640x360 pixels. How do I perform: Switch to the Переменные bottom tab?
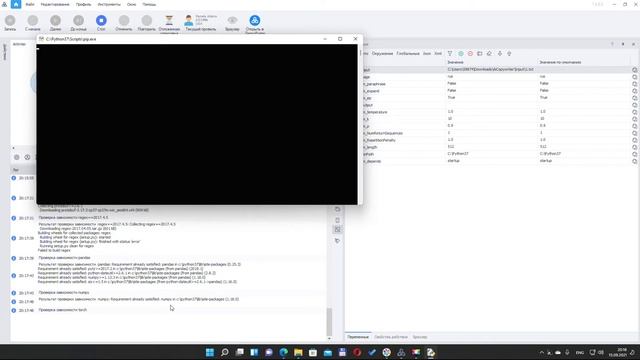tap(358, 337)
